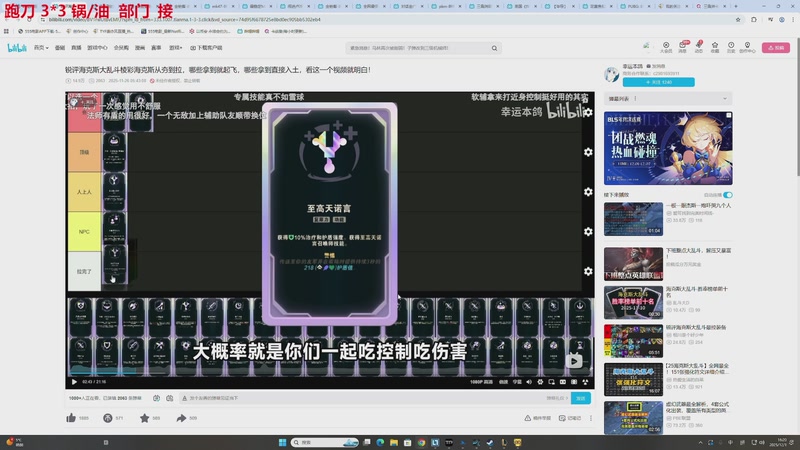Screen dimensions: 800x450
Task: Open 收藏 favorites icon in header
Action: coord(715,47)
